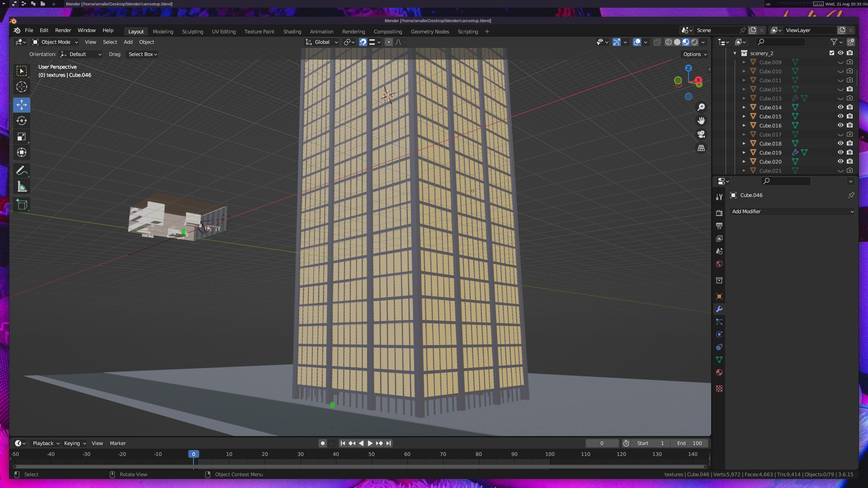
Task: Expand Cube.015 in outliner
Action: 744,116
